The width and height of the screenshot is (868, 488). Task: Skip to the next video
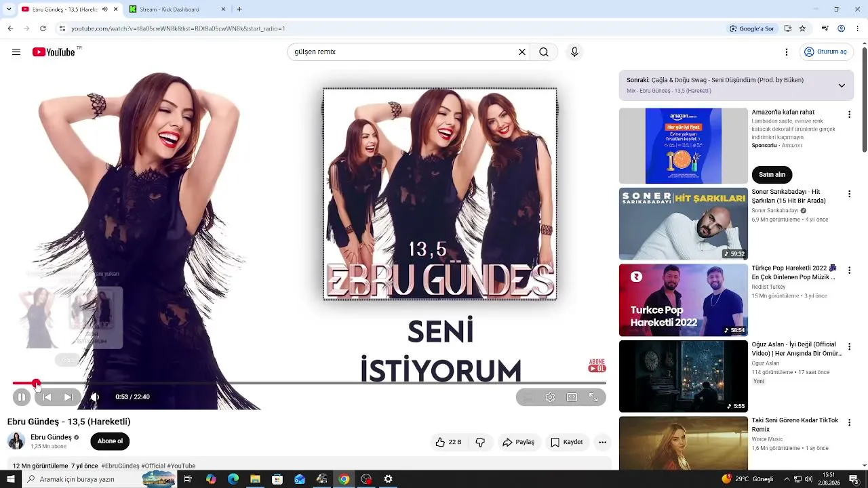pyautogui.click(x=68, y=397)
